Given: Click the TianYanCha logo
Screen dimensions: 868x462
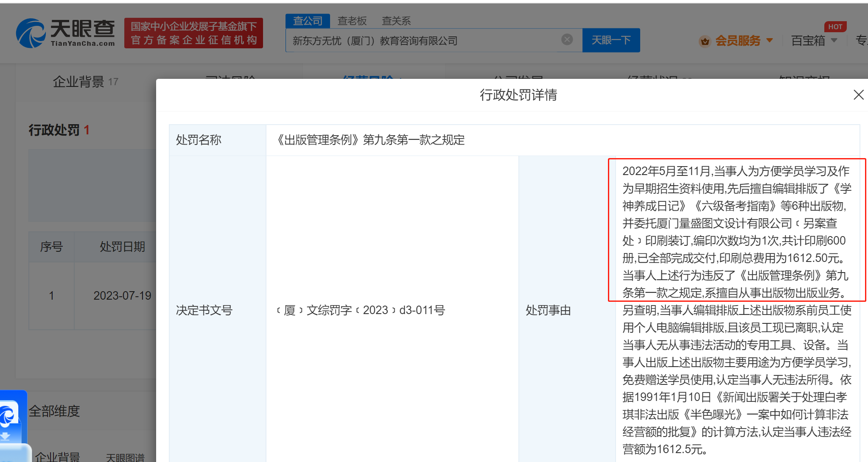Looking at the screenshot, I should (66, 33).
